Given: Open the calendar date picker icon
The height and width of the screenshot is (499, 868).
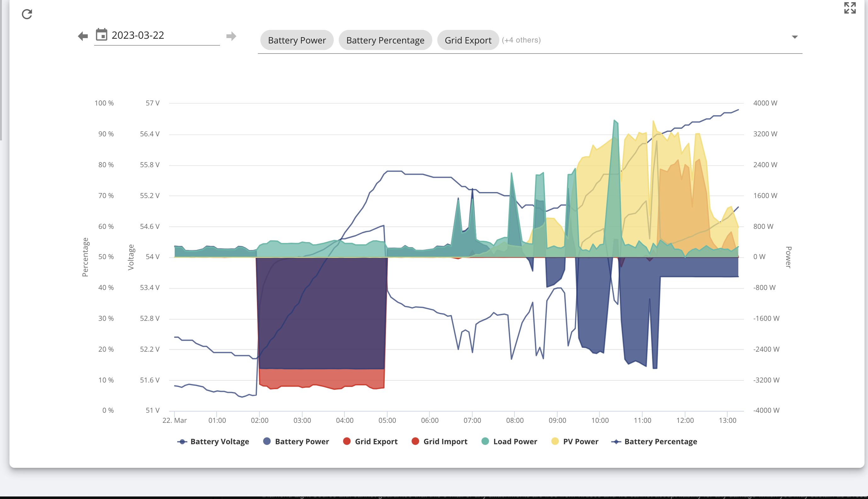Looking at the screenshot, I should coord(101,35).
